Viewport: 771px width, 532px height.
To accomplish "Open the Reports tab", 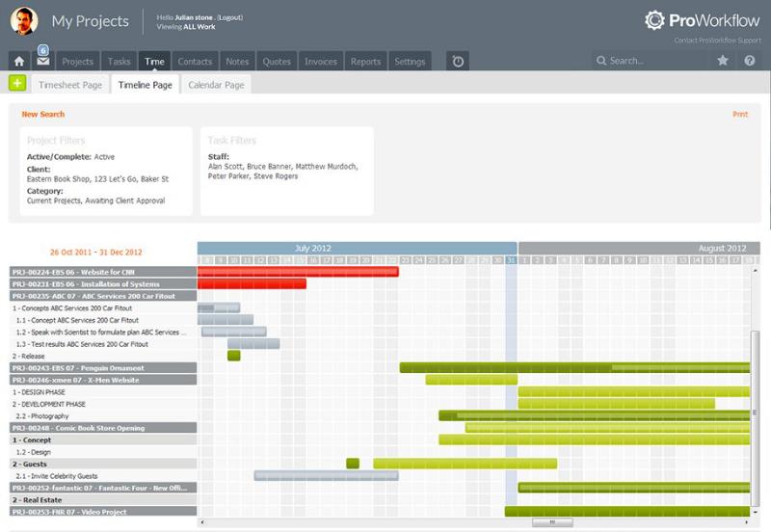I will point(365,62).
